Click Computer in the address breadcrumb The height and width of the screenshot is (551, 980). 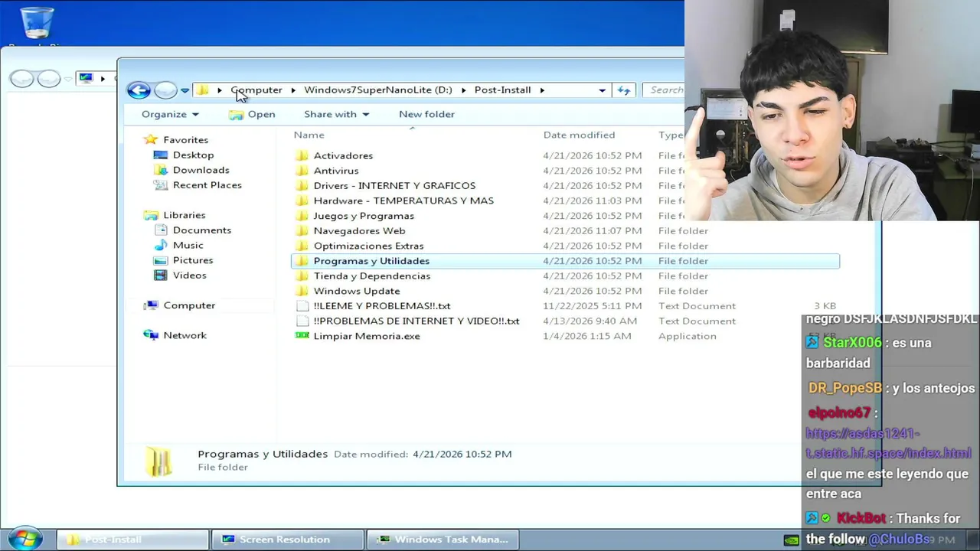point(256,90)
